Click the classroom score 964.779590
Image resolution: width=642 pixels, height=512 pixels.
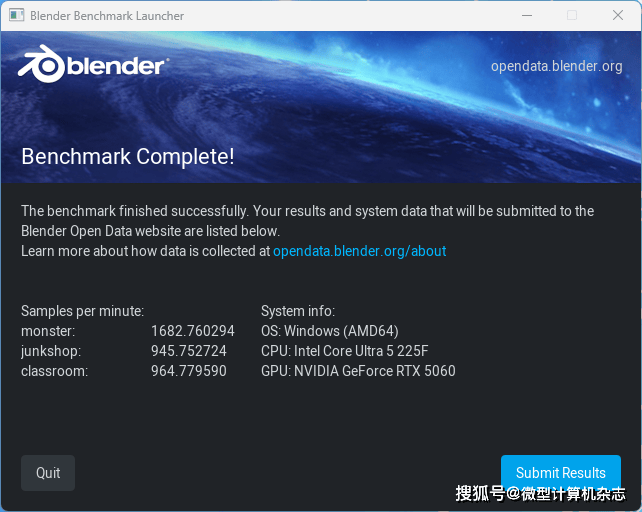click(188, 371)
